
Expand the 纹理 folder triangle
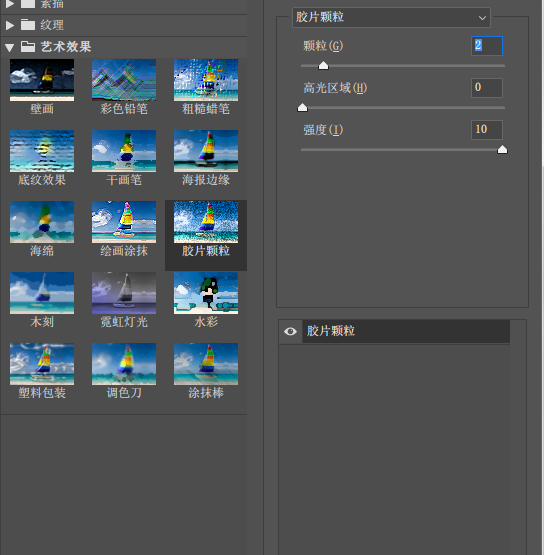pos(10,25)
